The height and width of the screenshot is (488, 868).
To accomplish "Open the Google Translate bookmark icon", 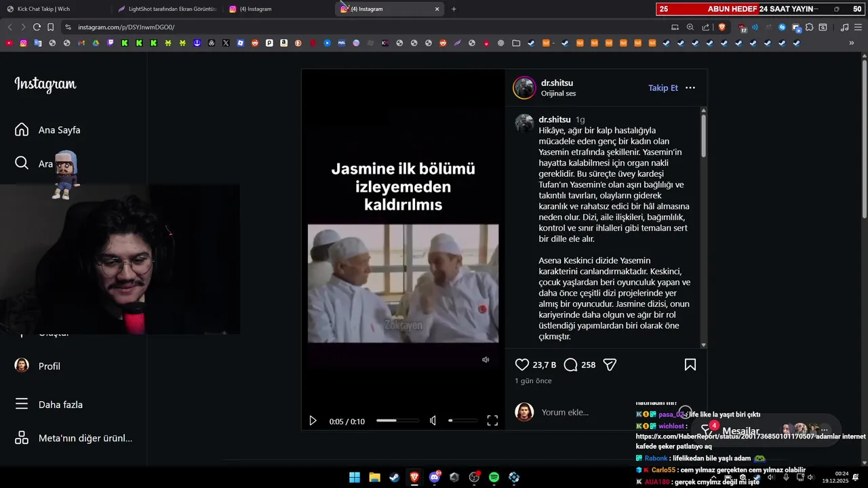I will [x=38, y=43].
